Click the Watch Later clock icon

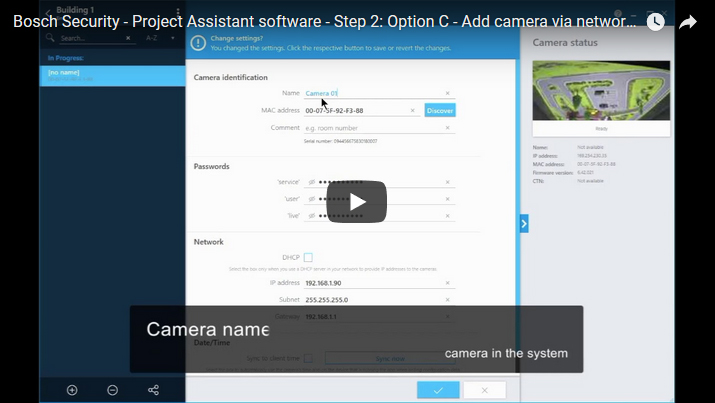tap(655, 21)
